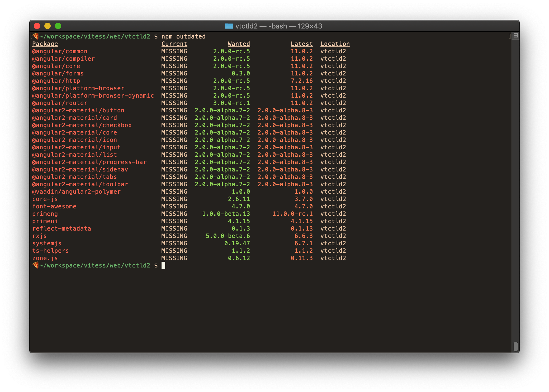Click the wanted version '0.3.0' for @angular/forms
549x392 pixels.
(241, 73)
